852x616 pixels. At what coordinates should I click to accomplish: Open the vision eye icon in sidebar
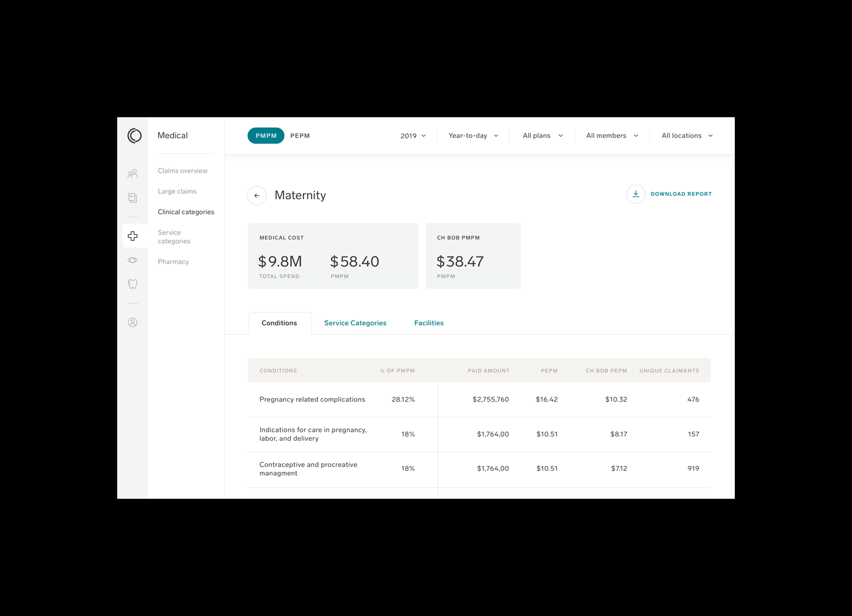(x=133, y=260)
